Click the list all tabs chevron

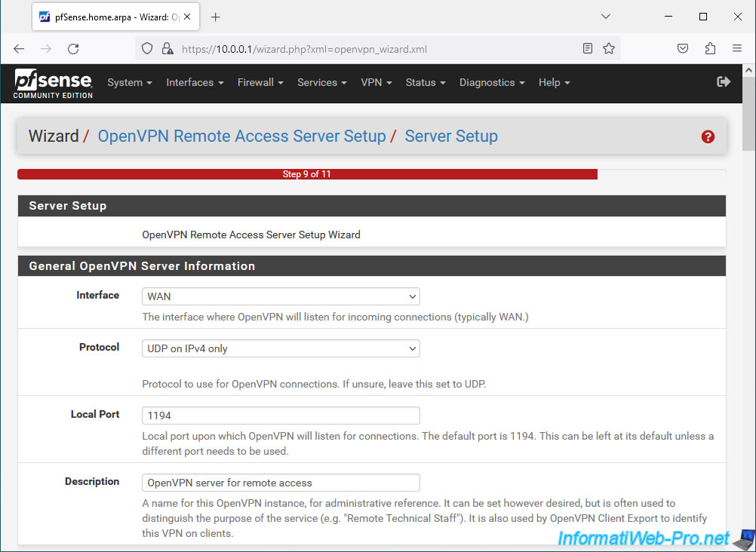pyautogui.click(x=606, y=17)
